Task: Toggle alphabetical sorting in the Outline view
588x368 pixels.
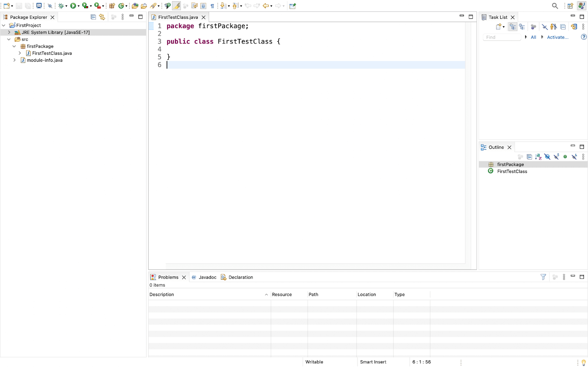Action: (539, 157)
